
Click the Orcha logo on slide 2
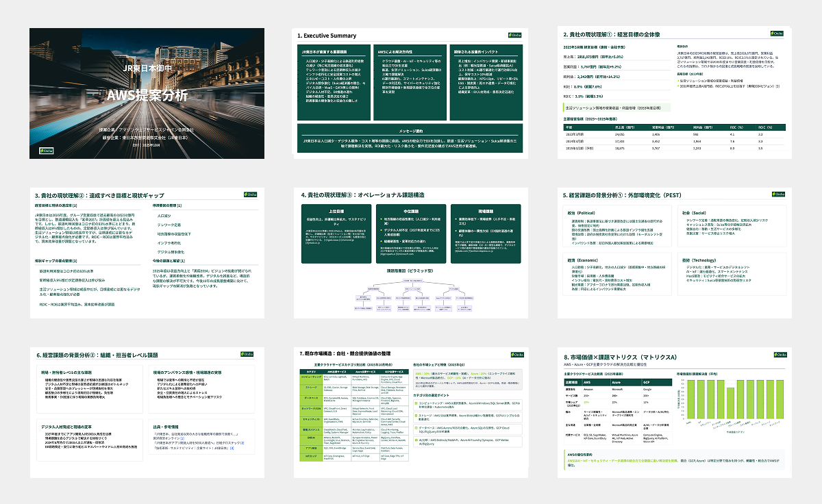[x=778, y=34]
